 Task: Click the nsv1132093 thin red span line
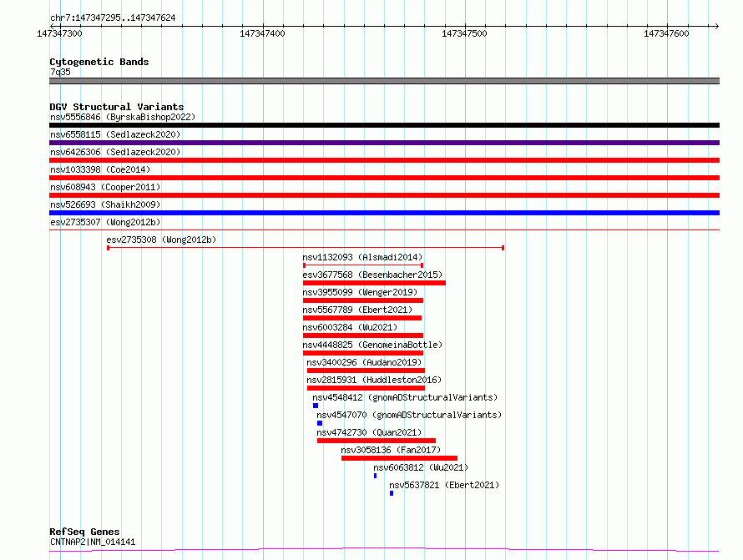pos(363,265)
